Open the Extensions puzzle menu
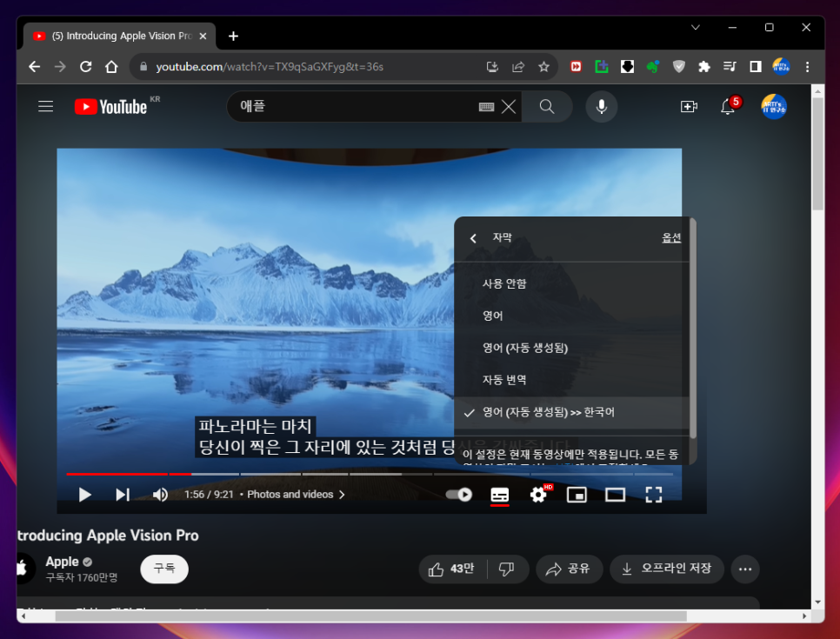The height and width of the screenshot is (639, 840). coord(704,66)
